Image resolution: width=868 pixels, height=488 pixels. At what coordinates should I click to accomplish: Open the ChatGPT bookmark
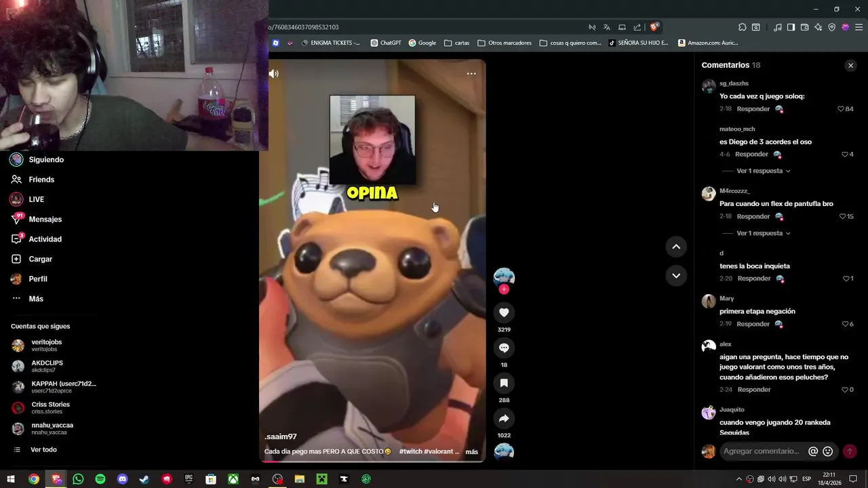point(386,43)
